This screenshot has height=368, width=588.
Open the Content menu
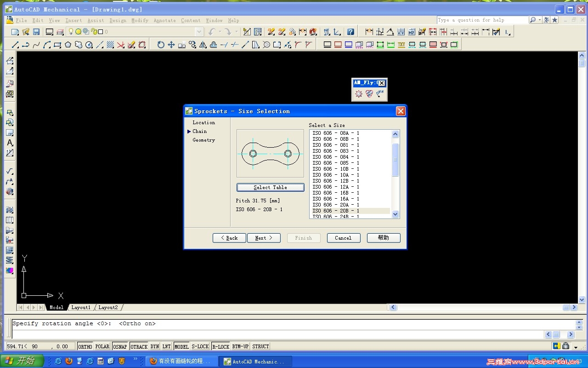click(x=191, y=20)
